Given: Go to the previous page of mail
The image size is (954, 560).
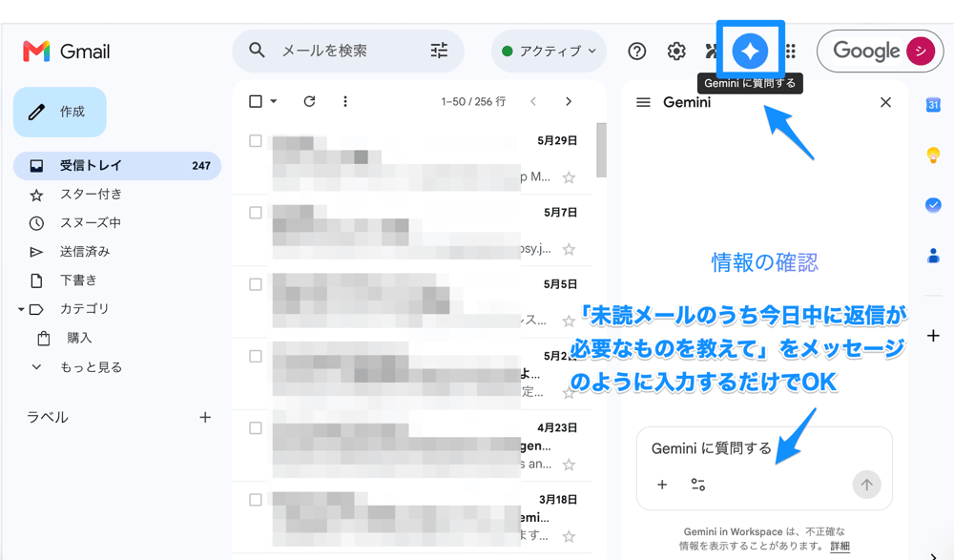Looking at the screenshot, I should tap(533, 101).
